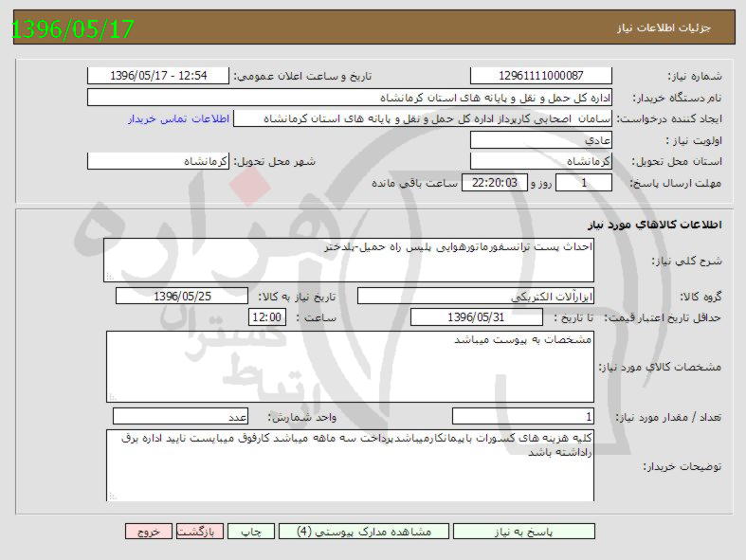The width and height of the screenshot is (746, 560).
Task: Focus the 'شرح کلی نیاز' text area
Action: [x=350, y=261]
